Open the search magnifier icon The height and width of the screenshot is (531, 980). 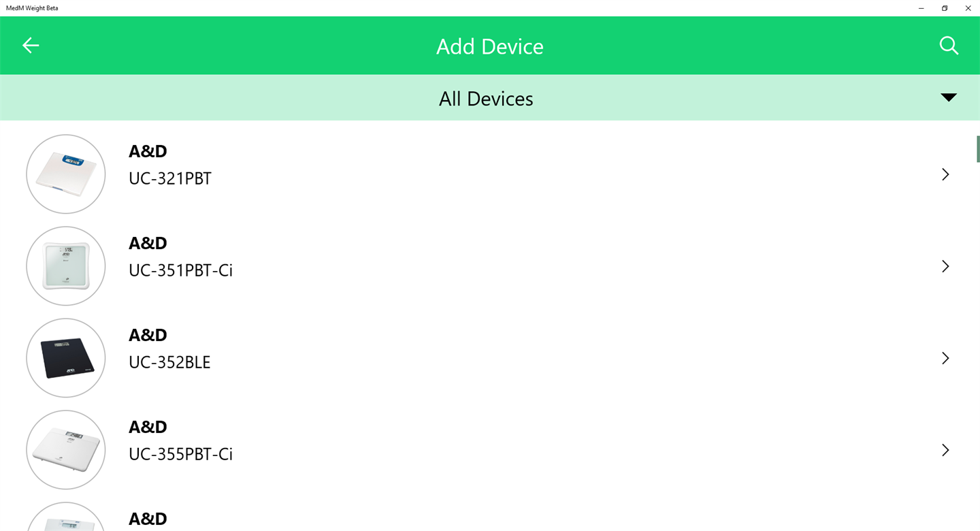(x=949, y=46)
